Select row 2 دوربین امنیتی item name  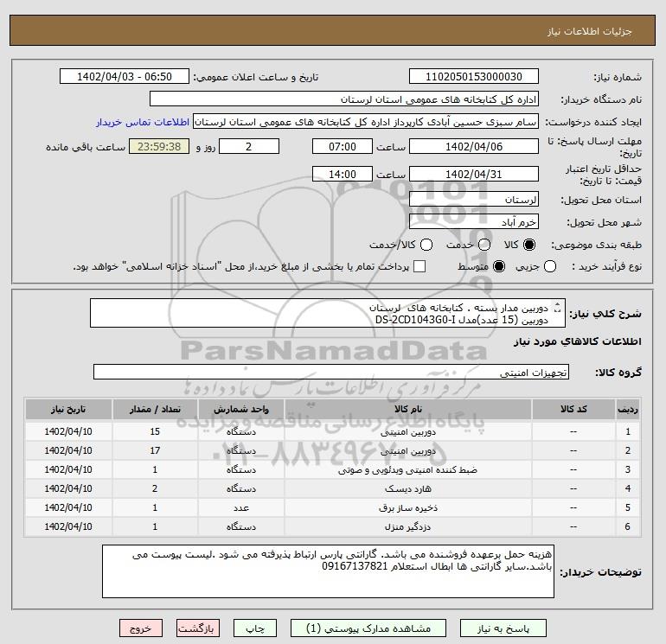[407, 451]
